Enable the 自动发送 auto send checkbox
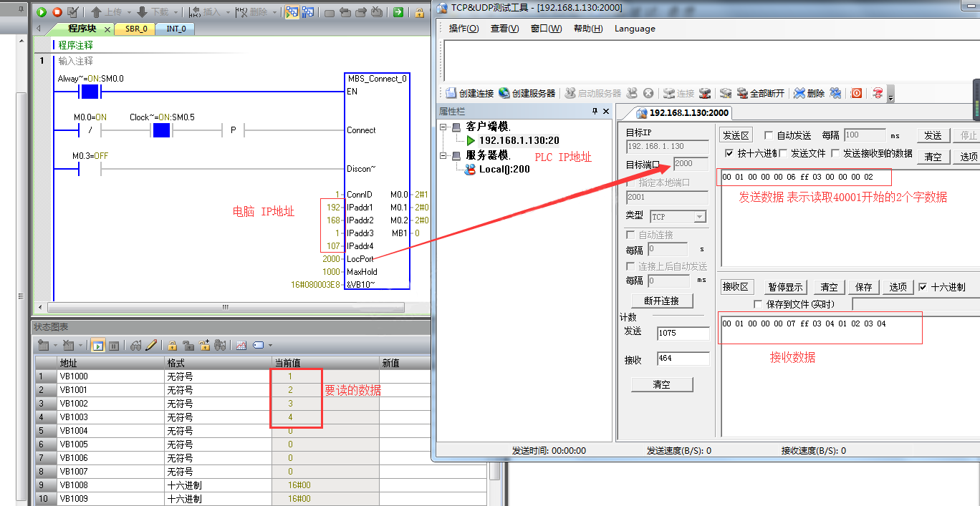This screenshot has height=506, width=980. (769, 135)
